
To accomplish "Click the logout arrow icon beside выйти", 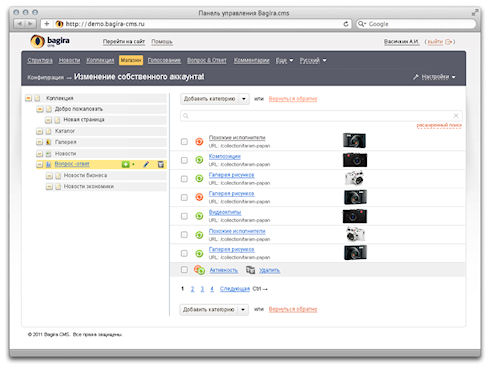I will (449, 42).
